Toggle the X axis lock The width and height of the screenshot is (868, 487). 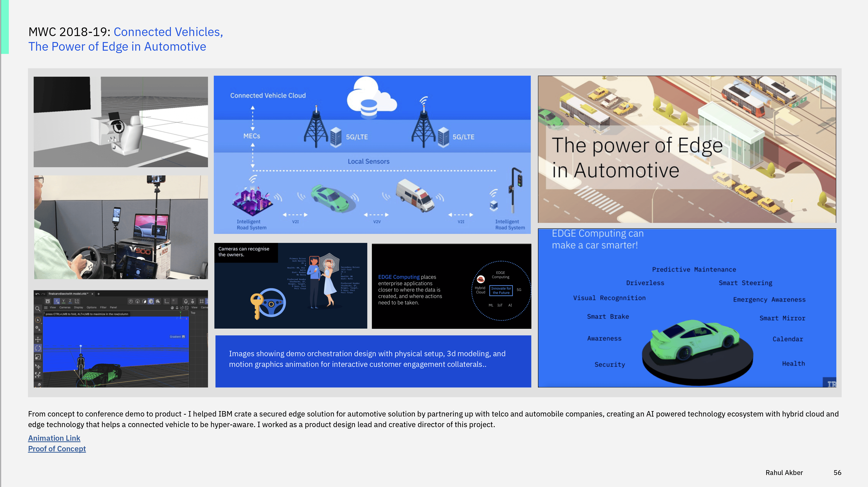pos(57,301)
